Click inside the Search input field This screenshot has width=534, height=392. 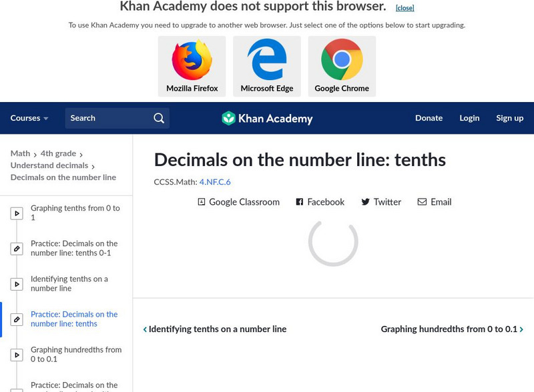click(x=107, y=118)
